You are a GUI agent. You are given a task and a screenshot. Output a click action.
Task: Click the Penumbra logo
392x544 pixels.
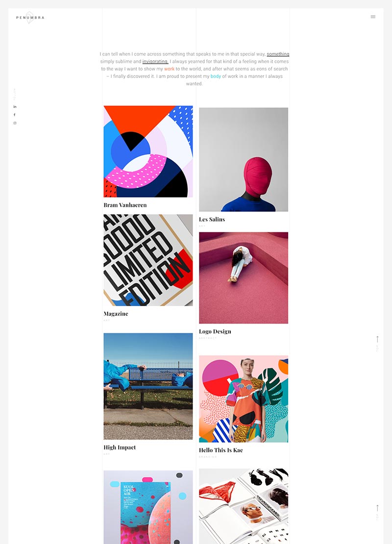(x=30, y=17)
